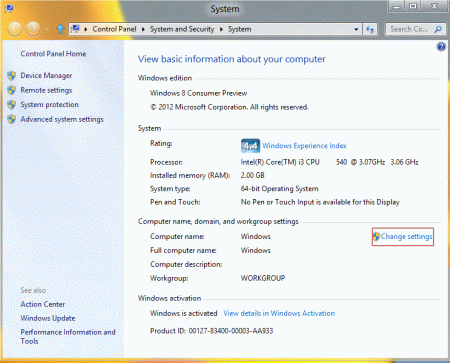Expand arrow after Control Panel breadcrumb
Image resolution: width=450 pixels, height=363 pixels.
pyautogui.click(x=143, y=29)
